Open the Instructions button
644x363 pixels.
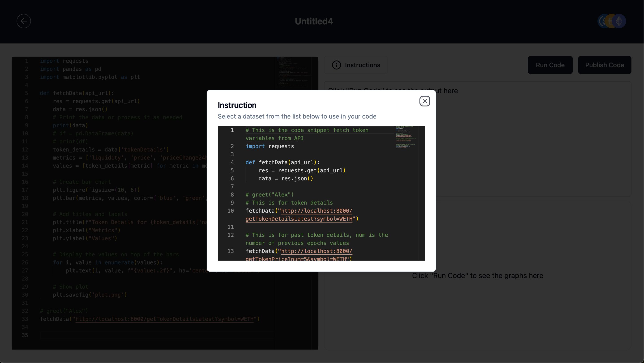356,65
